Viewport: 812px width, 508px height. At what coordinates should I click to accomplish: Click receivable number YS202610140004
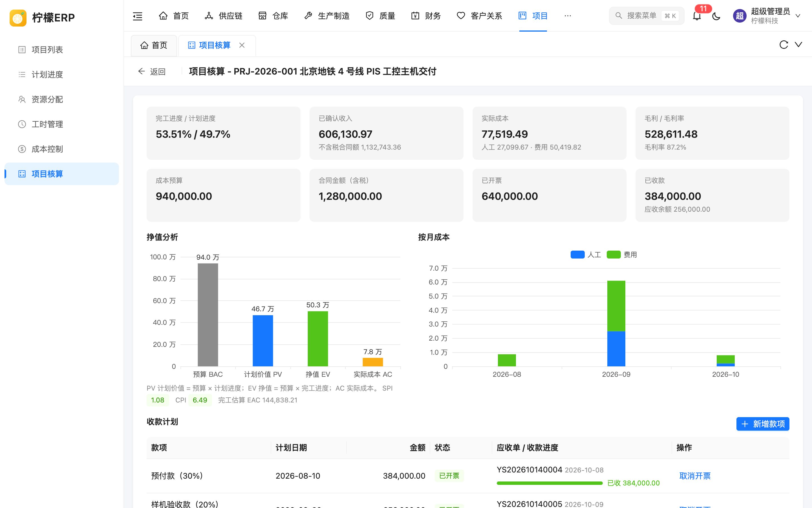pos(529,470)
